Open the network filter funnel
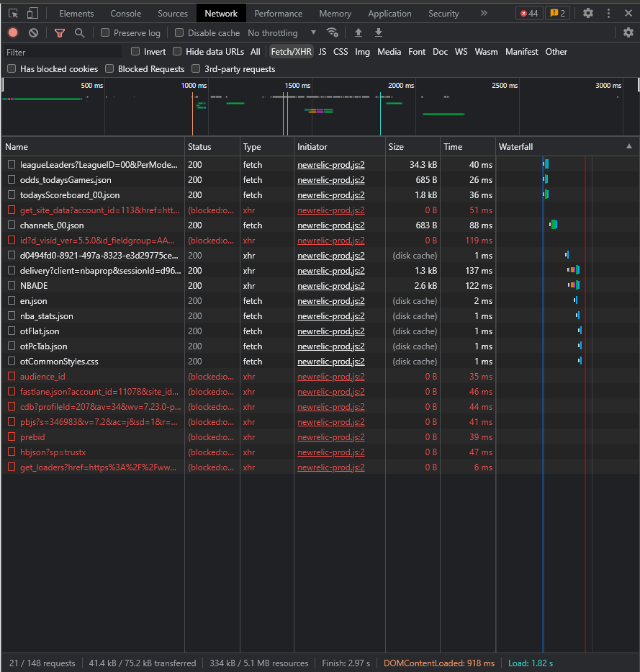The width and height of the screenshot is (640, 672). [60, 32]
